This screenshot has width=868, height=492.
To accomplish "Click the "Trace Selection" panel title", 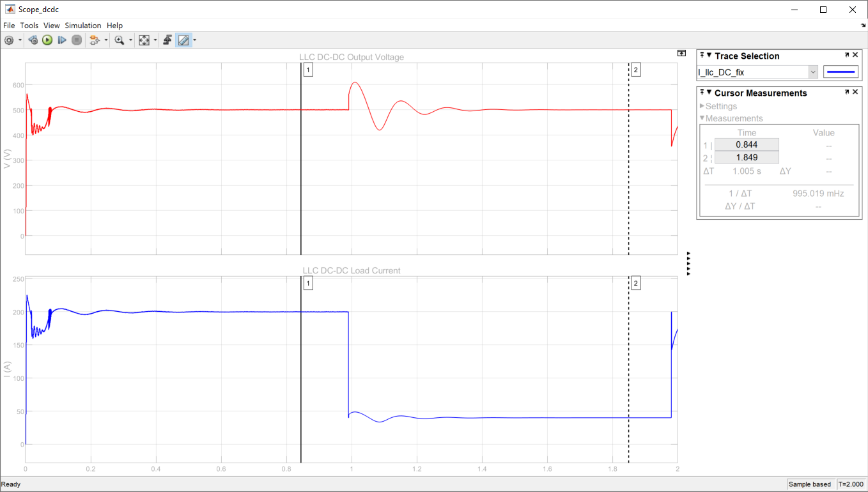I will coord(747,56).
